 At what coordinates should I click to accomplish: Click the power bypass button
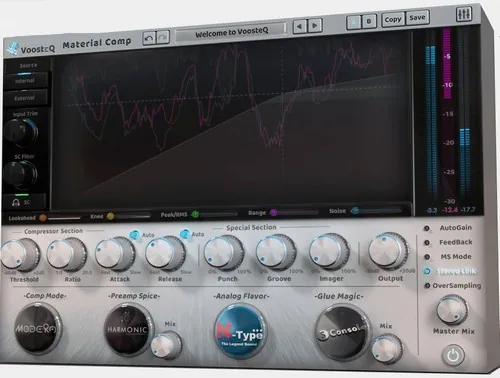click(453, 355)
